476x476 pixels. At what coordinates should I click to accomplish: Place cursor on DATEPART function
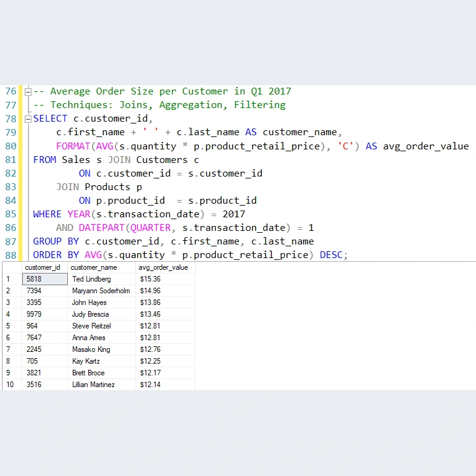(x=102, y=228)
